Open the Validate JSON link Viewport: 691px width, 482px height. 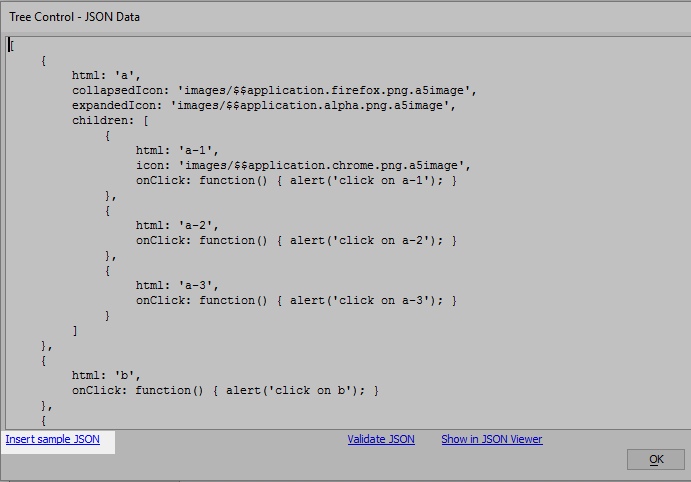point(381,439)
